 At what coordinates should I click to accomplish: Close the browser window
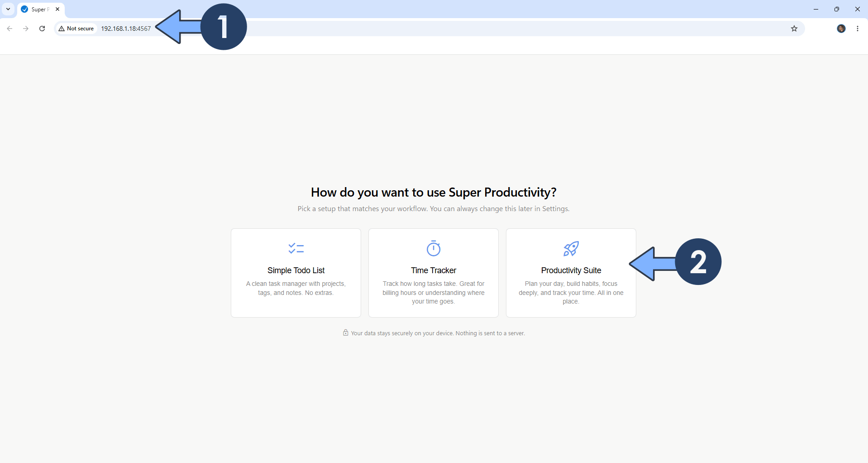point(858,9)
